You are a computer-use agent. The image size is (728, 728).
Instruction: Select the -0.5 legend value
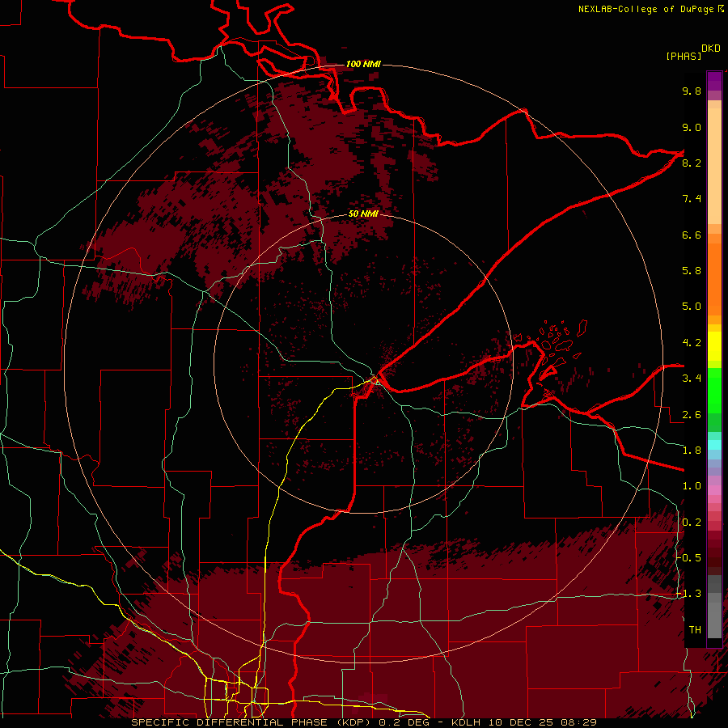tap(689, 558)
